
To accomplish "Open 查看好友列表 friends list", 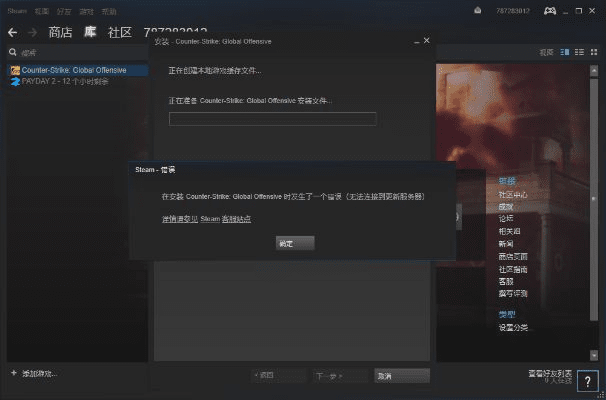I will coord(550,374).
